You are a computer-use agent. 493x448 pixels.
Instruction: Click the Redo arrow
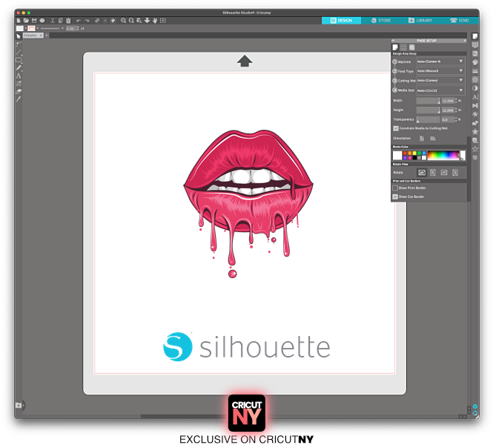click(x=87, y=21)
